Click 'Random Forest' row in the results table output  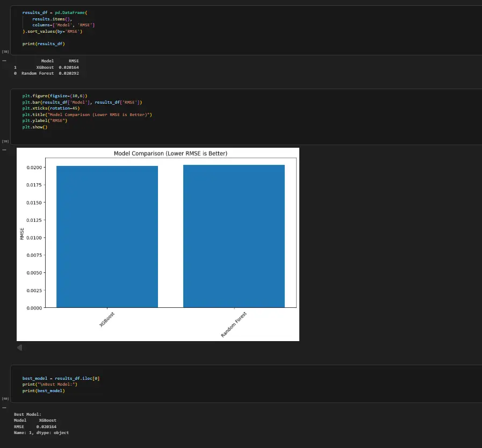[46, 73]
